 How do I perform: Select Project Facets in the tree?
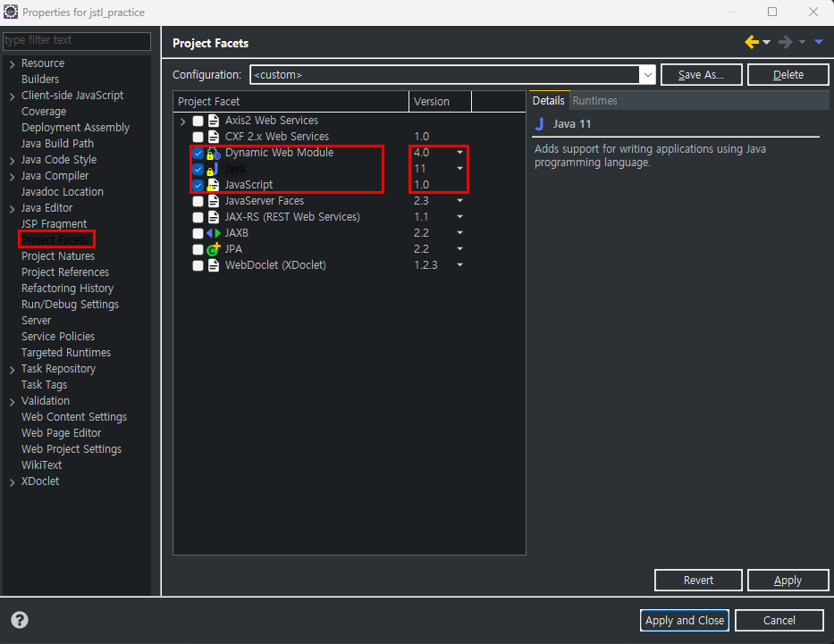[55, 239]
